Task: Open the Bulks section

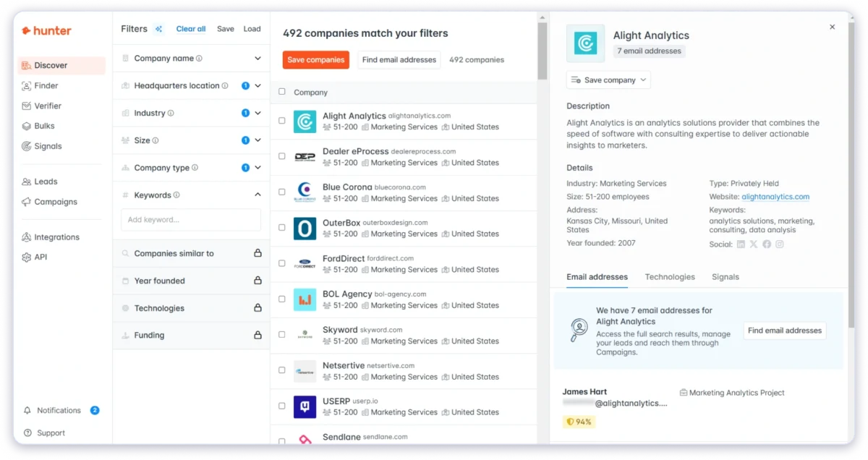Action: point(45,126)
